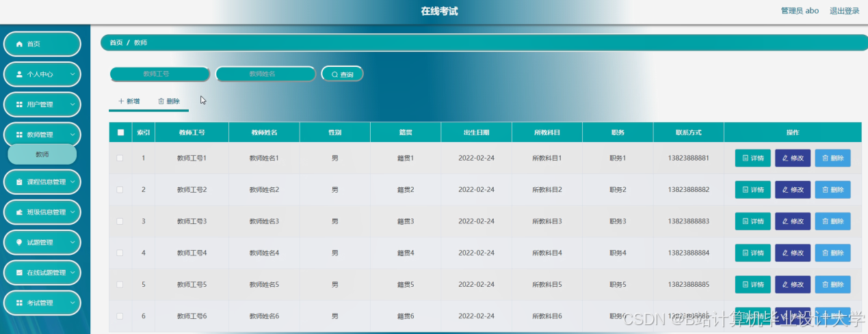Check the checkbox for row 教师工号2

[120, 189]
